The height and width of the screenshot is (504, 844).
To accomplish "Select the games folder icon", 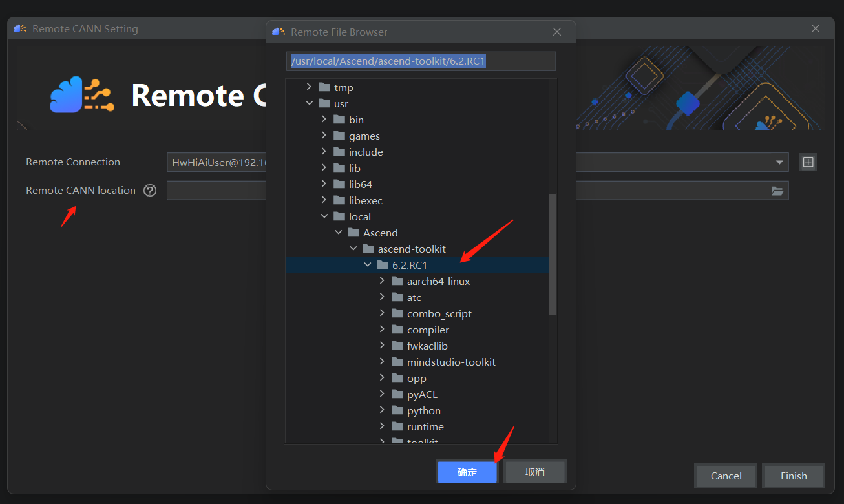I will click(x=339, y=136).
